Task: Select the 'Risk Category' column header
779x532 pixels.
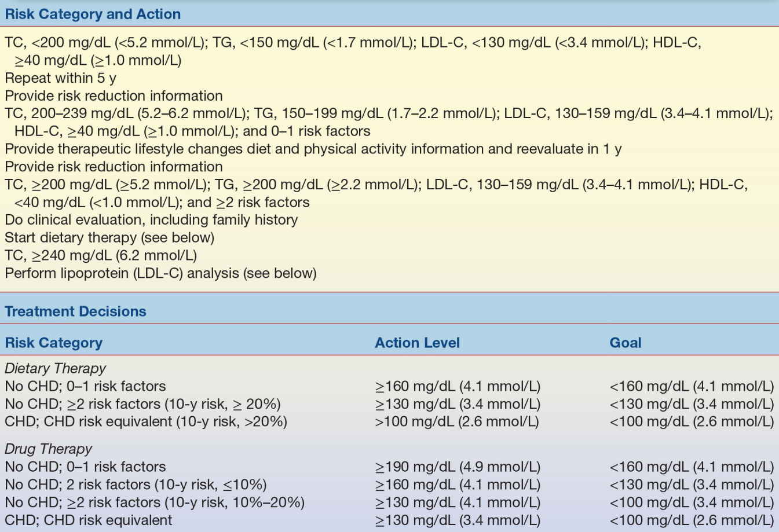Action: 53,343
